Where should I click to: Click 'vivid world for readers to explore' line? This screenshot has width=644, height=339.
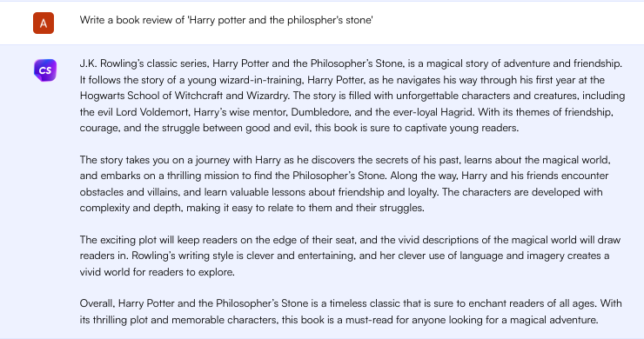coord(157,272)
